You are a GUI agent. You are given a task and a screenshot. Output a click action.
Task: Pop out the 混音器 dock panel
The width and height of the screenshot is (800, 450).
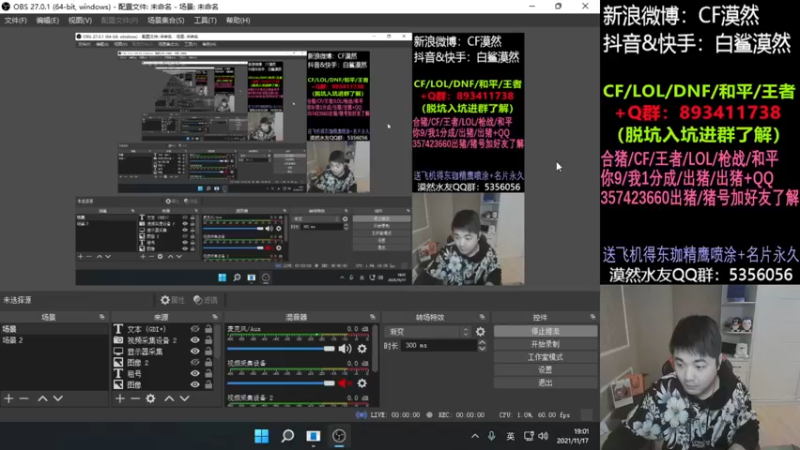pos(372,317)
